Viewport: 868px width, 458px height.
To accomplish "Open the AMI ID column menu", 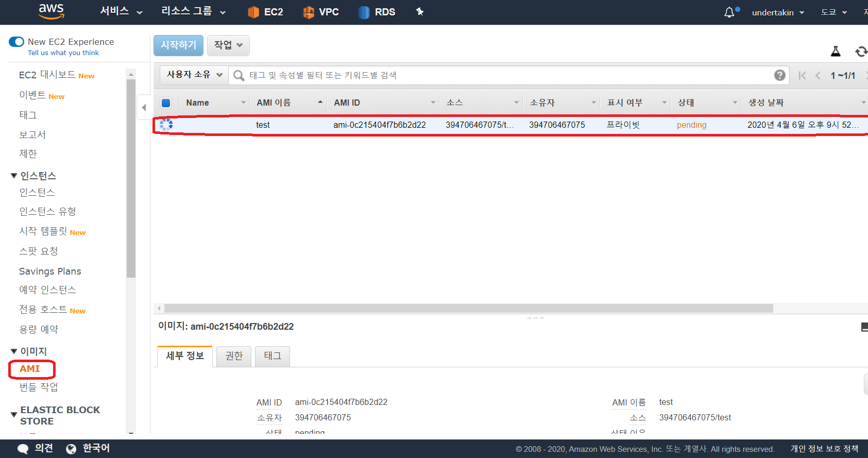I will pyautogui.click(x=433, y=103).
